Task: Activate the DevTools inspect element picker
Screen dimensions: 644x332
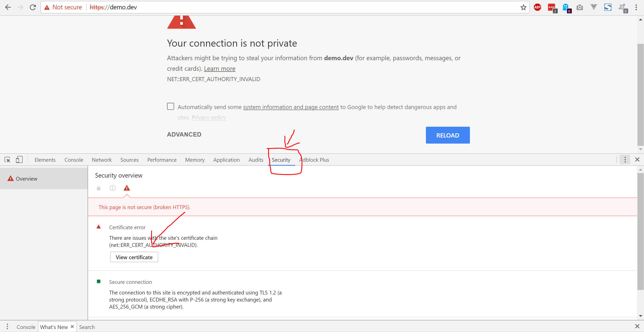Action: tap(8, 160)
